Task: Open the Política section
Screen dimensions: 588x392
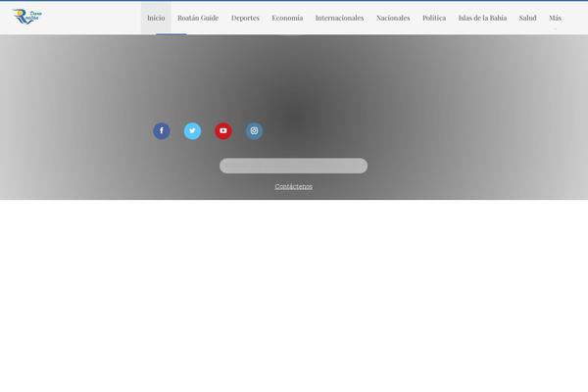Action: (x=434, y=18)
